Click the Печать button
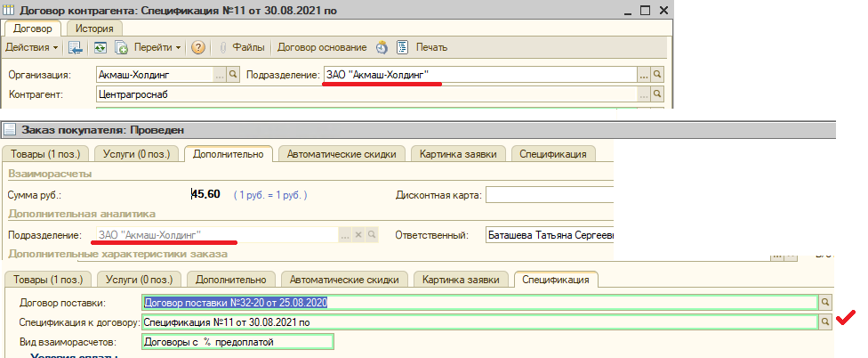The width and height of the screenshot is (868, 358). point(432,48)
